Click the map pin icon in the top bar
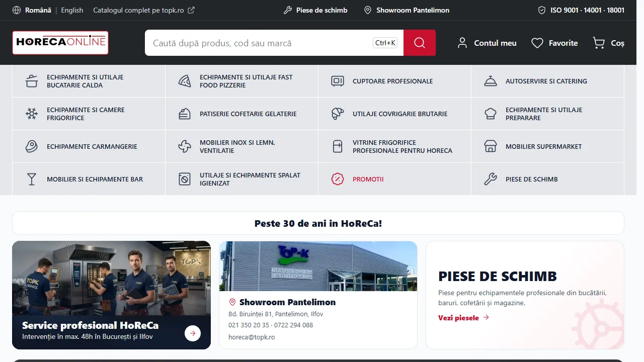 [x=368, y=10]
